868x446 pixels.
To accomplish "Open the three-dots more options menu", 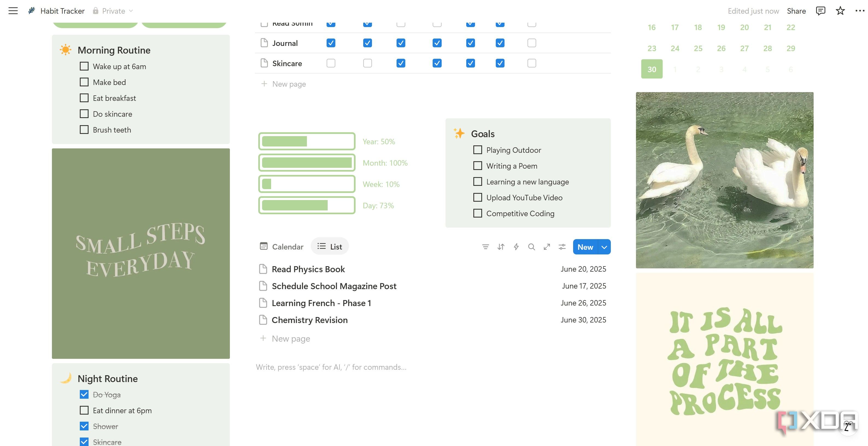I will point(860,11).
